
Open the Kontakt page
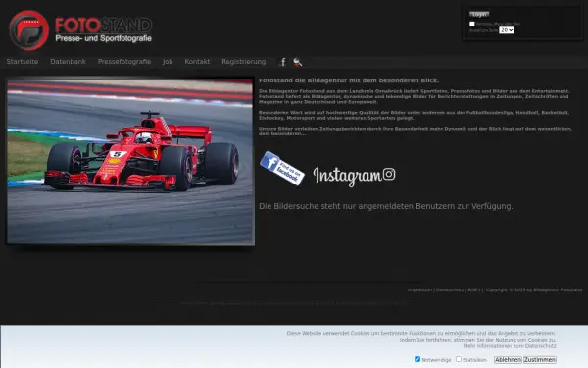[197, 62]
